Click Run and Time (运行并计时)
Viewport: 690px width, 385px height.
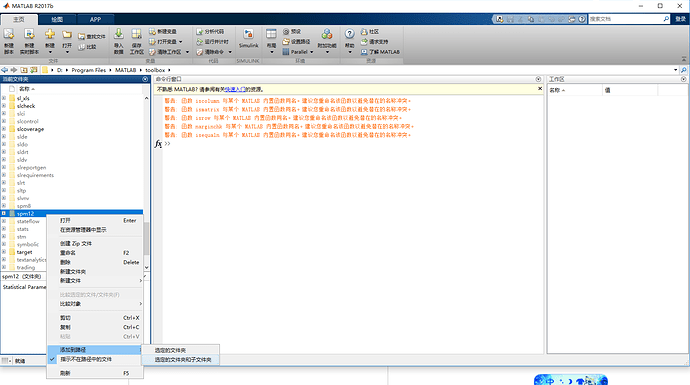click(213, 42)
